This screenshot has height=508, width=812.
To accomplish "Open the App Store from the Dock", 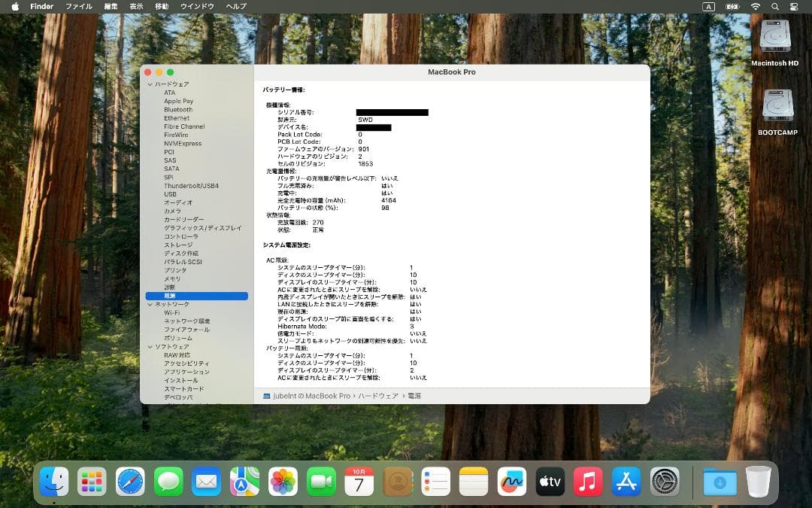I will [x=626, y=479].
